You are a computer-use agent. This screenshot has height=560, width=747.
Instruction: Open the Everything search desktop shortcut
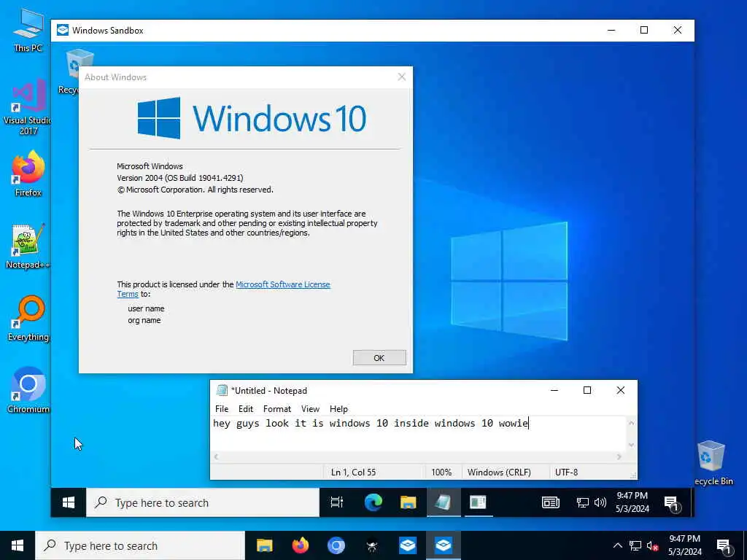click(28, 319)
